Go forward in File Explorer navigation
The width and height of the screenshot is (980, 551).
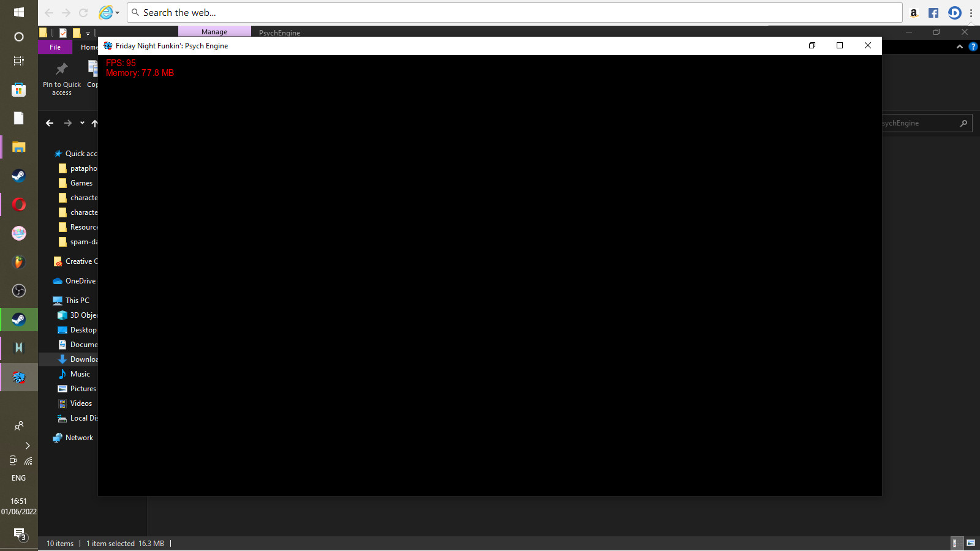[x=68, y=123]
